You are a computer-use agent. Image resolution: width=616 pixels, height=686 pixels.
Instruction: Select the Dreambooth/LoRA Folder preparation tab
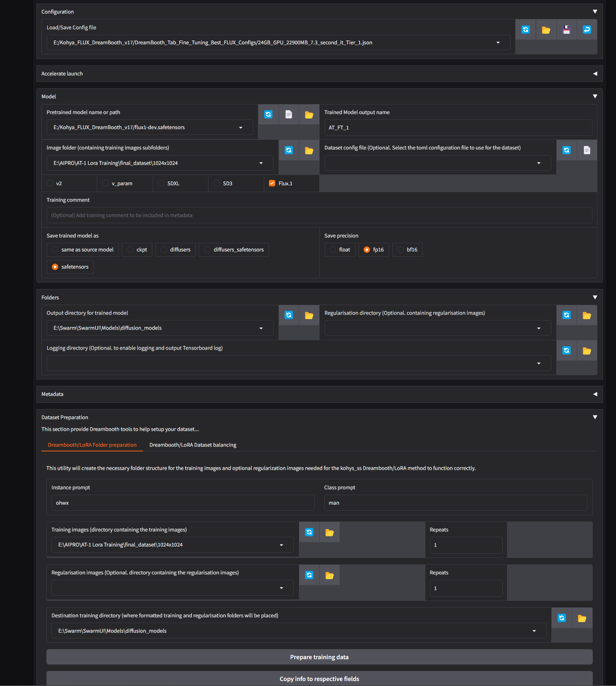tap(92, 445)
